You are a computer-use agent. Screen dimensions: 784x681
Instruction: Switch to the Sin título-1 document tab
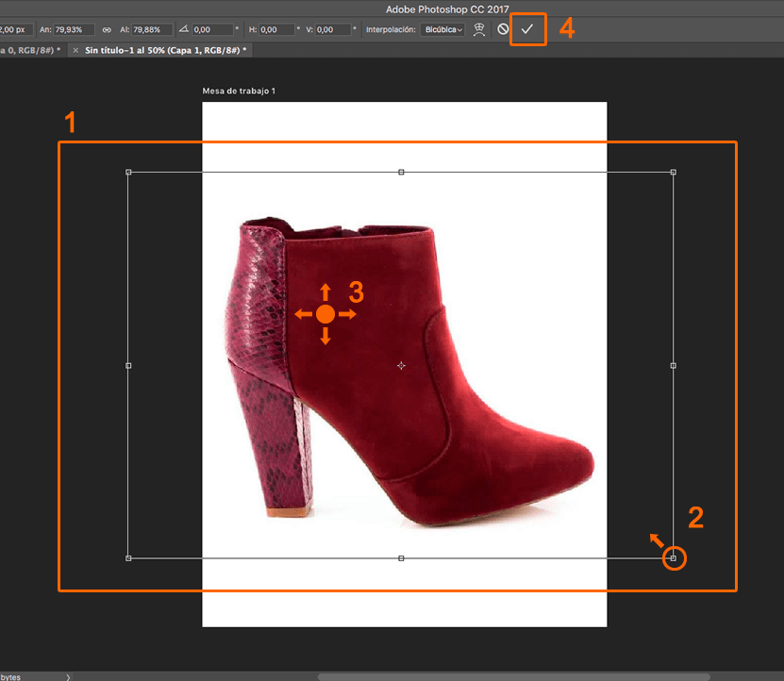[x=166, y=49]
